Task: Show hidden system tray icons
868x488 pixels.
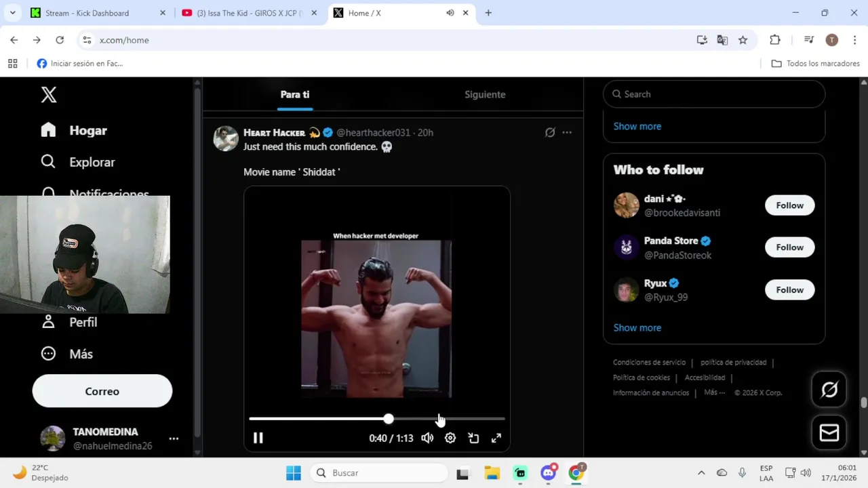Action: (701, 473)
